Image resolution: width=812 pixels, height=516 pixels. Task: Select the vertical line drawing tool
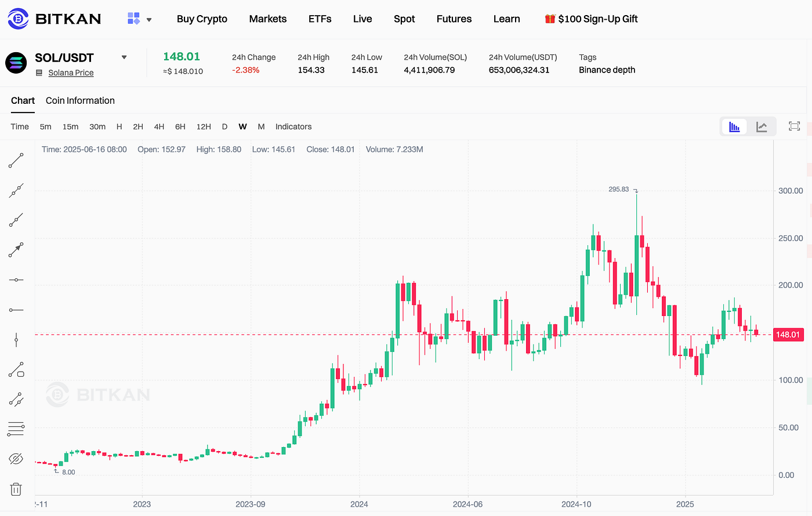click(16, 340)
